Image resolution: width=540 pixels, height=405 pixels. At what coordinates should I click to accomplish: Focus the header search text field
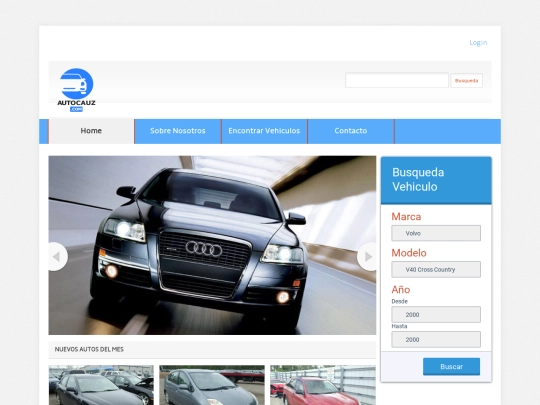tap(397, 80)
